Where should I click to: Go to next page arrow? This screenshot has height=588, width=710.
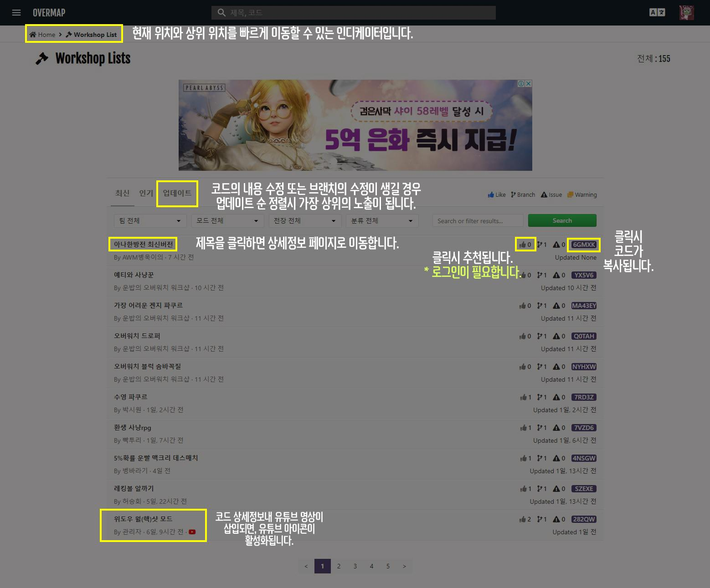click(x=404, y=566)
